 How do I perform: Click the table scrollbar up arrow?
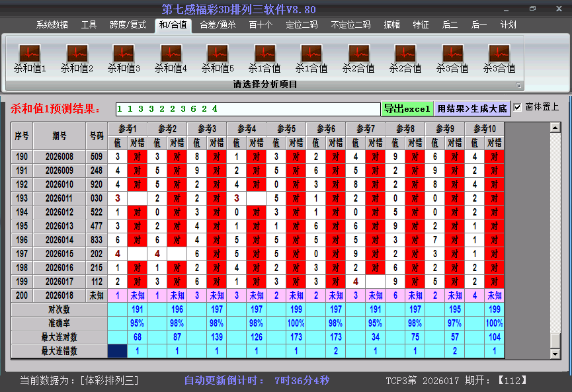(555, 127)
